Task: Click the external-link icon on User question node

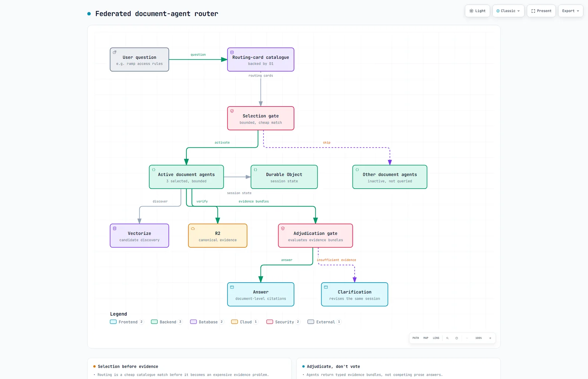Action: [x=115, y=52]
